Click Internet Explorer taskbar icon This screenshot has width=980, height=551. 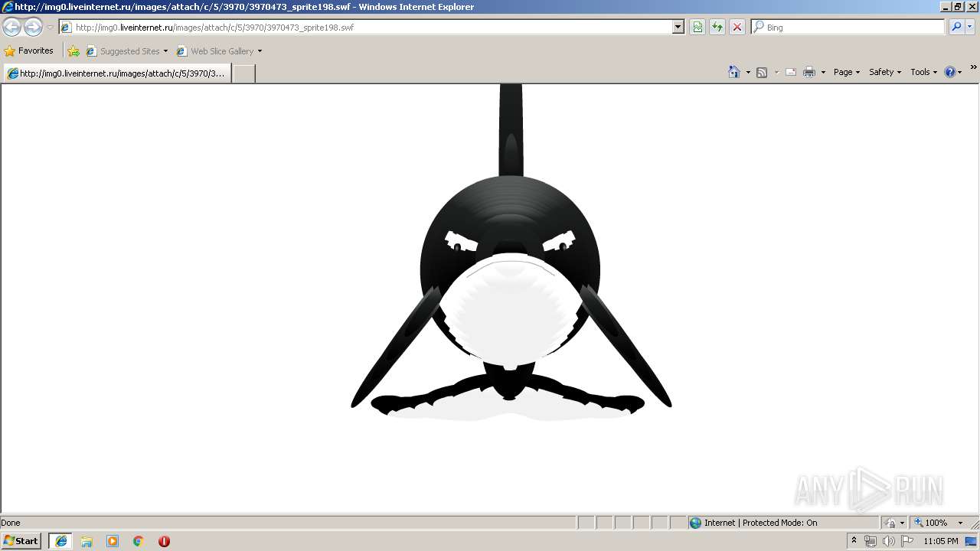click(60, 541)
